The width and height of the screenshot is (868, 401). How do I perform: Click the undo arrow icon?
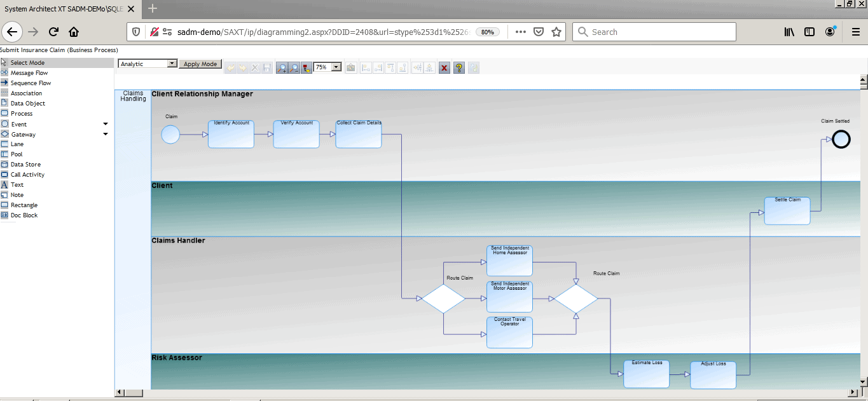point(230,67)
